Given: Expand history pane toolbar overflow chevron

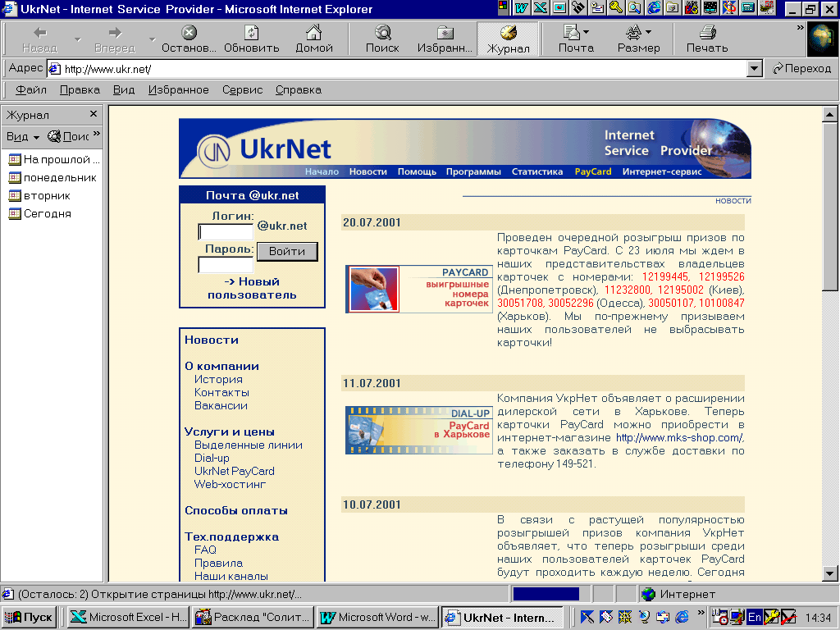Looking at the screenshot, I should pyautogui.click(x=97, y=134).
